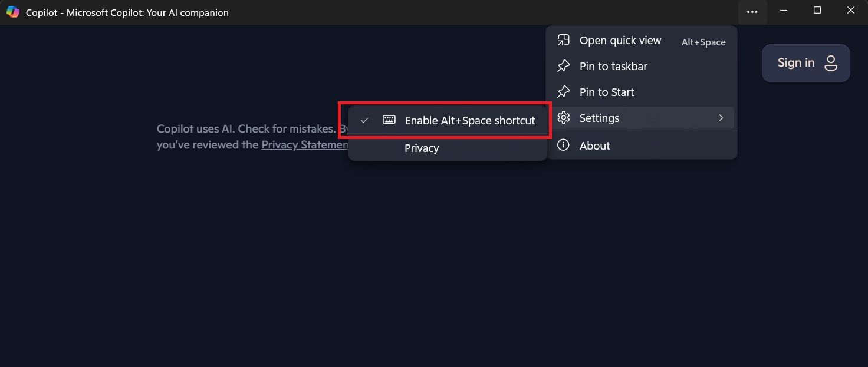Open the three-dots more options menu
The width and height of the screenshot is (868, 367).
752,12
